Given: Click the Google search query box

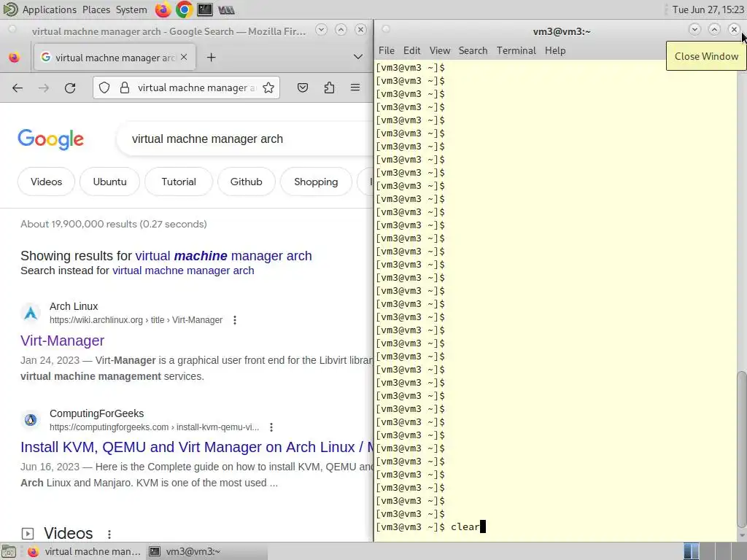Looking at the screenshot, I should (245, 139).
